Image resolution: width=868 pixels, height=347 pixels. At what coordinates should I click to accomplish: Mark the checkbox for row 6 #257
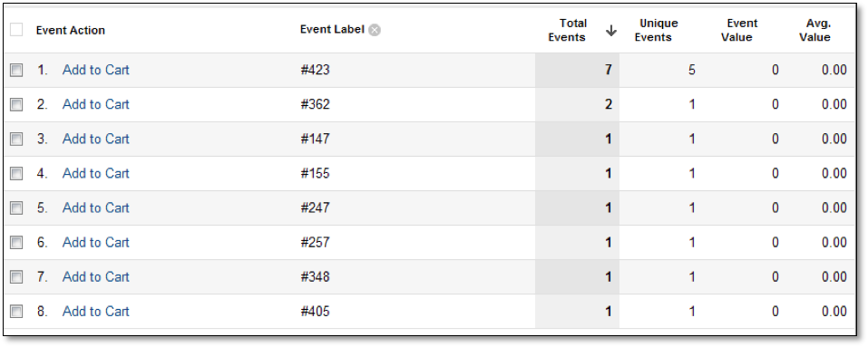click(16, 242)
